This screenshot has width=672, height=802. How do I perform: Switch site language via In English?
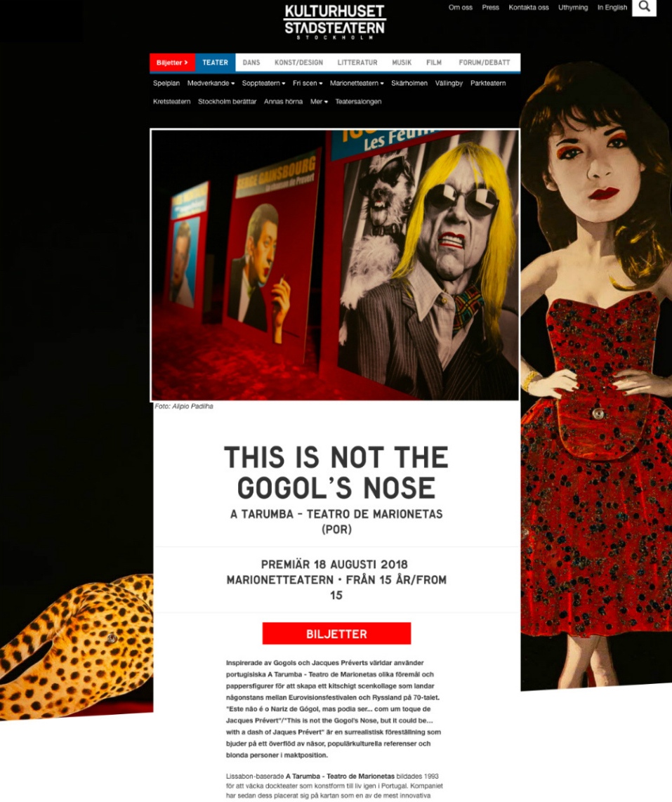pos(612,8)
